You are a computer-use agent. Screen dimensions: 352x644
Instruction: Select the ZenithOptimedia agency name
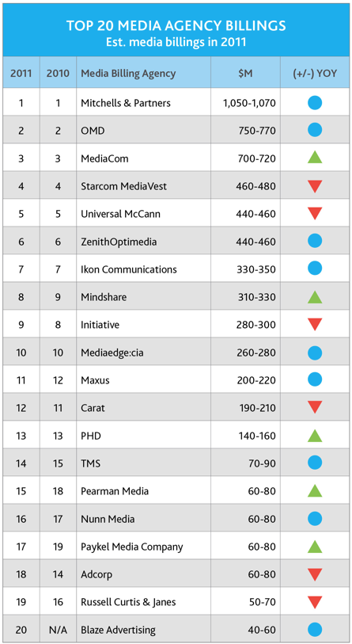pyautogui.click(x=119, y=242)
